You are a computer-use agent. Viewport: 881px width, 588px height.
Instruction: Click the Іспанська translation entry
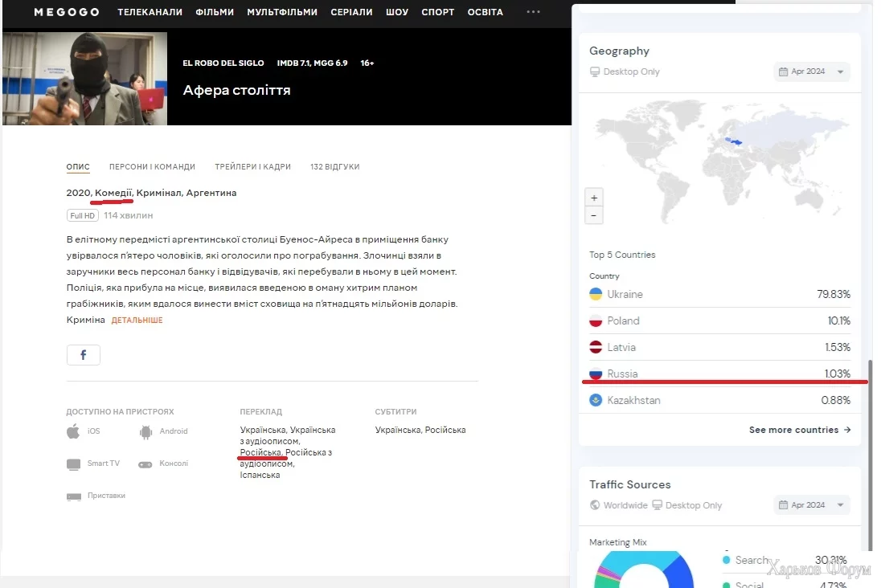[x=260, y=475]
